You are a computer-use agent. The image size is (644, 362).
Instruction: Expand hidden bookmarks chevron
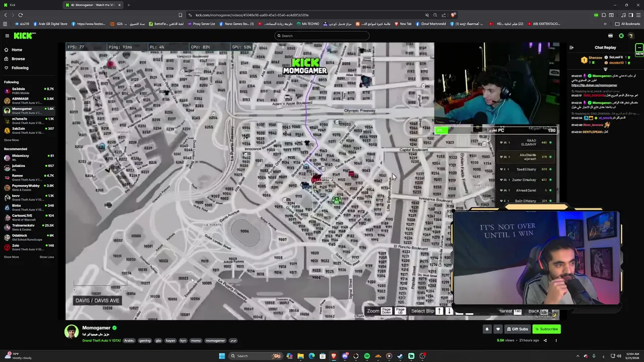pyautogui.click(x=605, y=24)
